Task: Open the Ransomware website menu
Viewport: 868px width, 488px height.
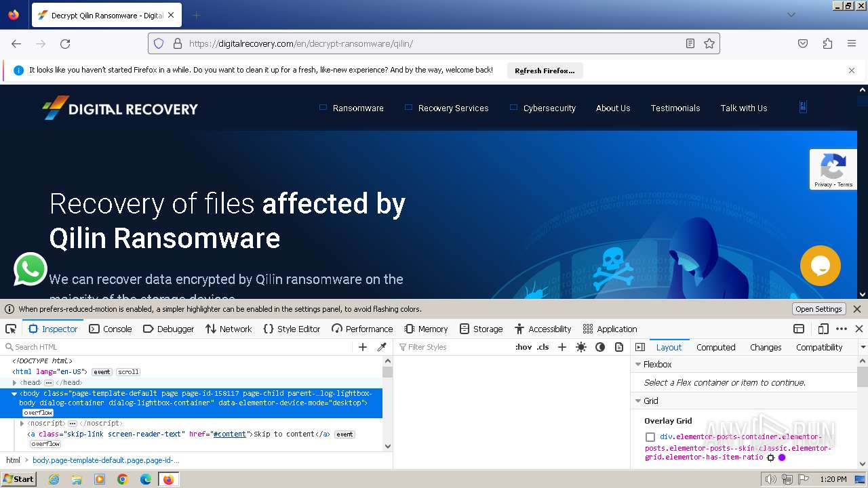Action: 358,108
